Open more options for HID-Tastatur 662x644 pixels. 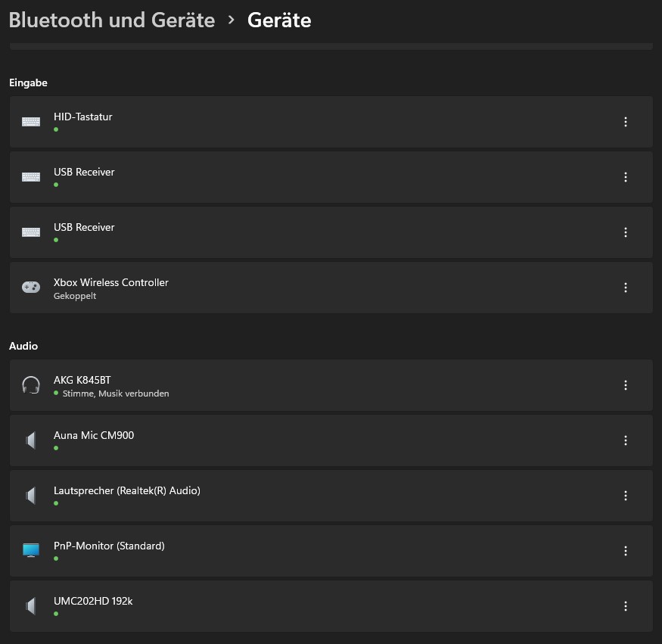pos(626,122)
